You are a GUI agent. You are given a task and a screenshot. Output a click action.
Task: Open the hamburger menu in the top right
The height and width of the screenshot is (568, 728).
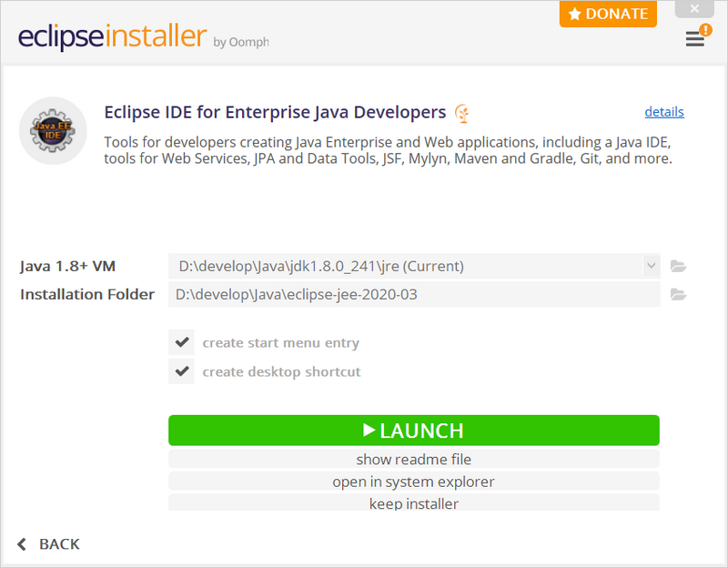[x=694, y=41]
